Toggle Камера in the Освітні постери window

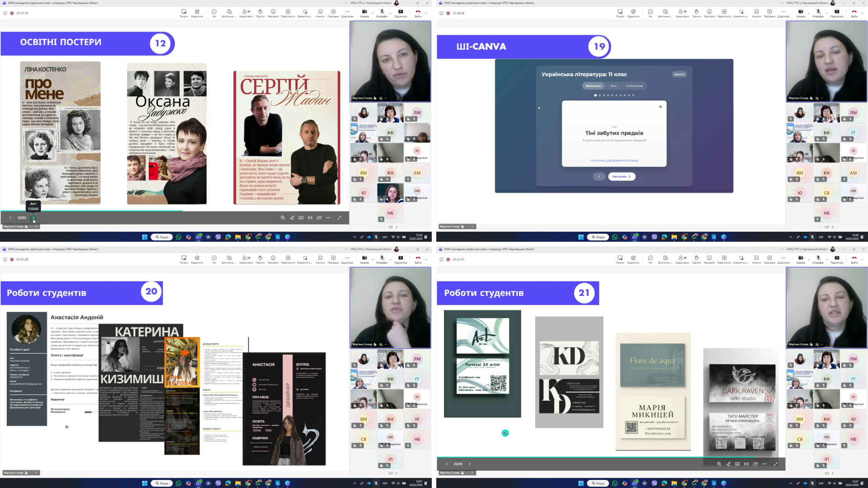tap(364, 12)
